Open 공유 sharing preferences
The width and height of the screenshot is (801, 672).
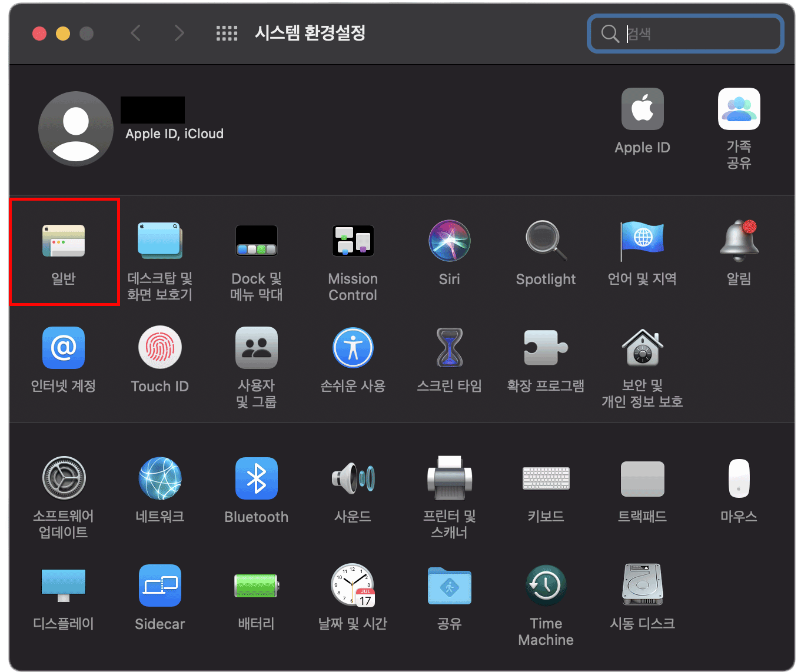(449, 585)
